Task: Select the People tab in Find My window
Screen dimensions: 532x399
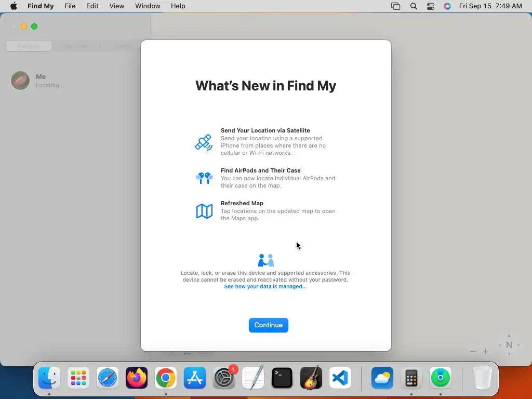Action: 29,46
